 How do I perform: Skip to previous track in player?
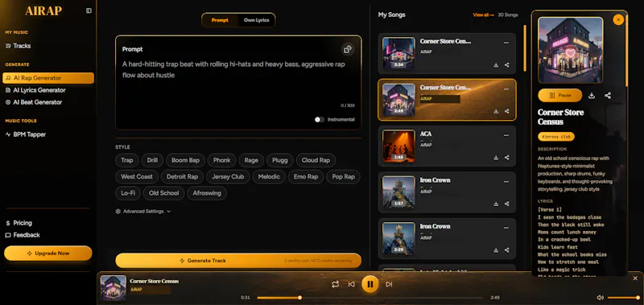pyautogui.click(x=351, y=284)
